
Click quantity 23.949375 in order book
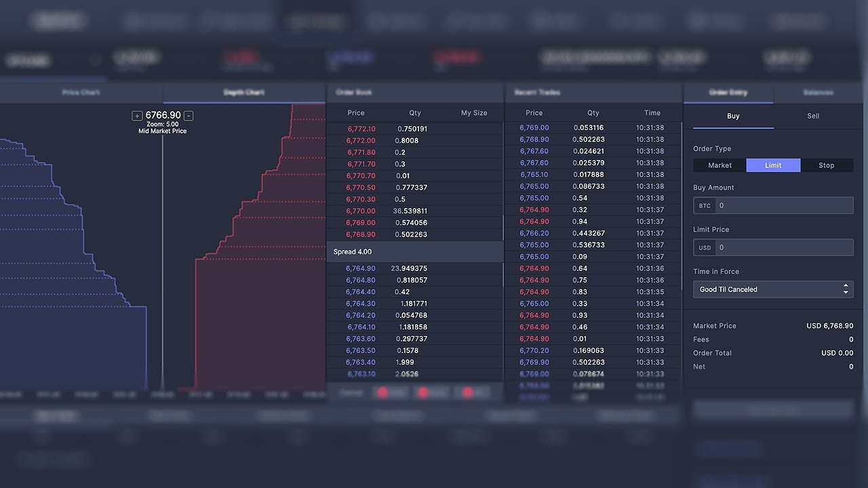pyautogui.click(x=409, y=269)
